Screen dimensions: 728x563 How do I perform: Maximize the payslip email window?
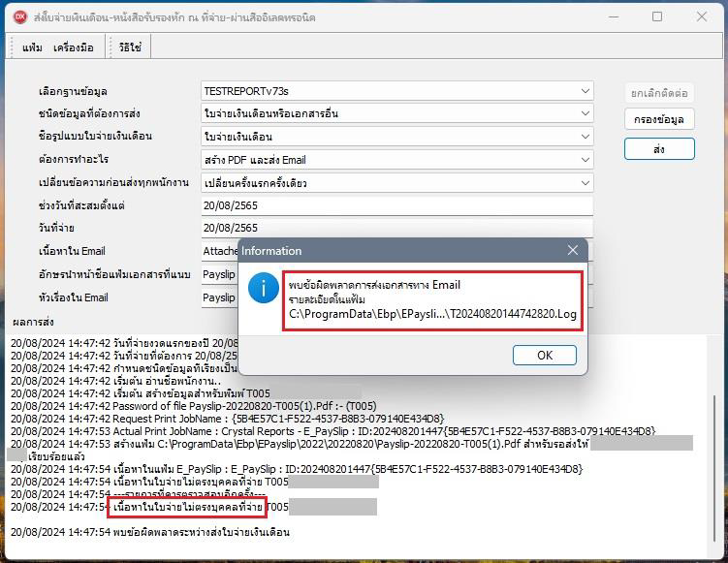[657, 16]
